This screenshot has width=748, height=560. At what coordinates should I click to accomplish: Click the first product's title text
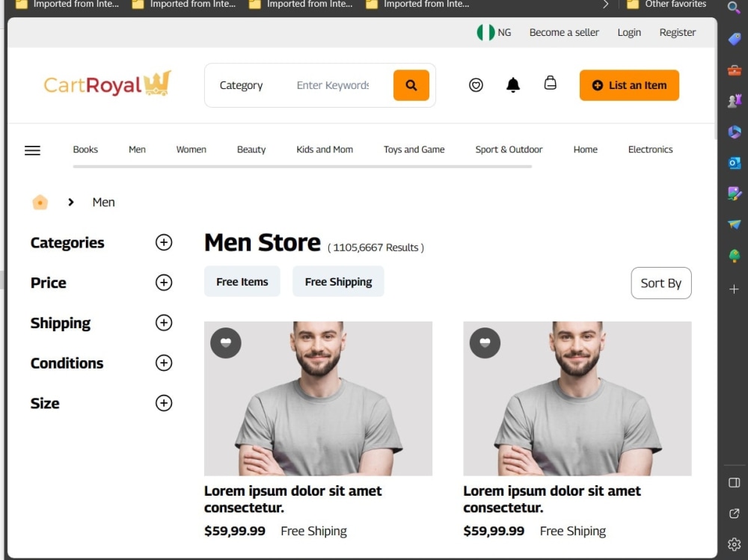pos(293,499)
